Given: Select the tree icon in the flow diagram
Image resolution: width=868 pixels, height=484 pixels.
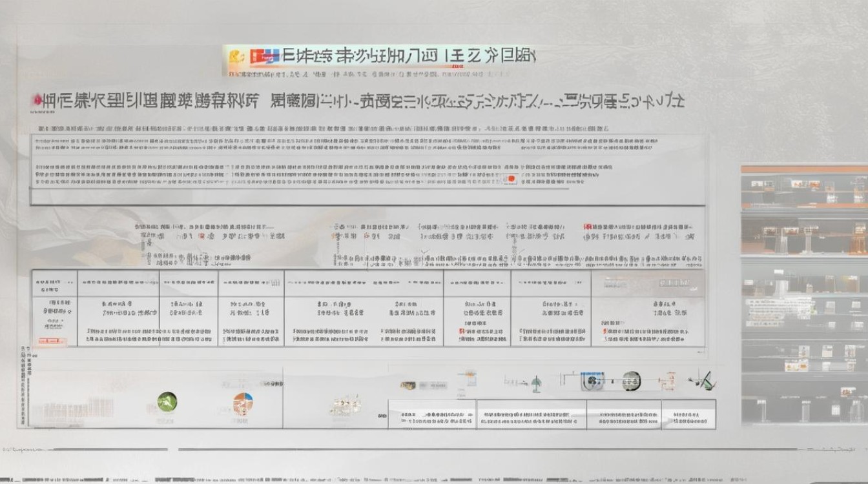Looking at the screenshot, I should coord(537,382).
